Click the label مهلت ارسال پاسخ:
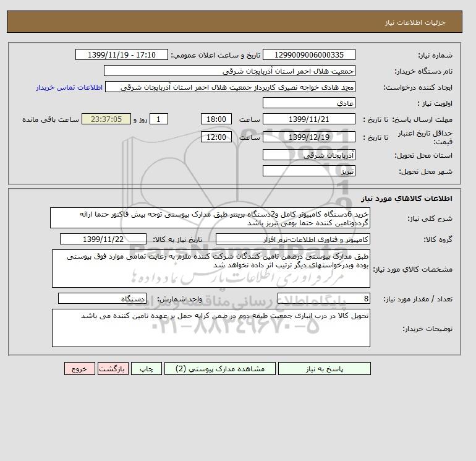476x461 pixels. [423, 119]
